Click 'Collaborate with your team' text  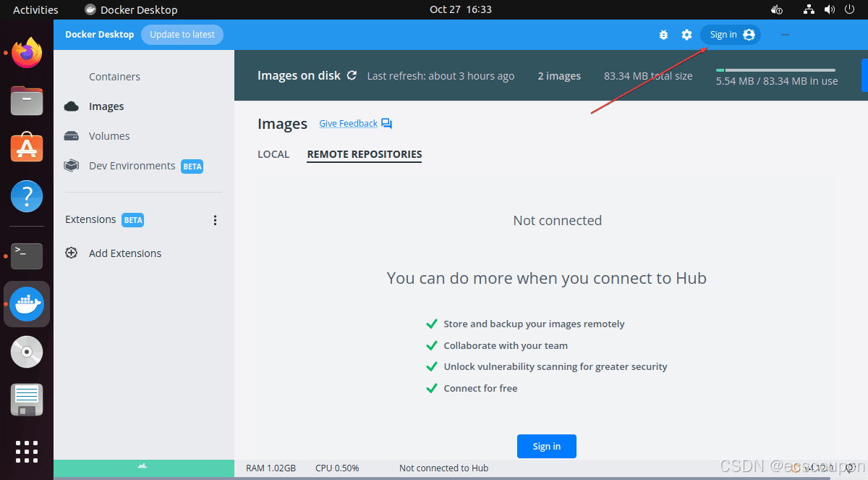tap(506, 346)
